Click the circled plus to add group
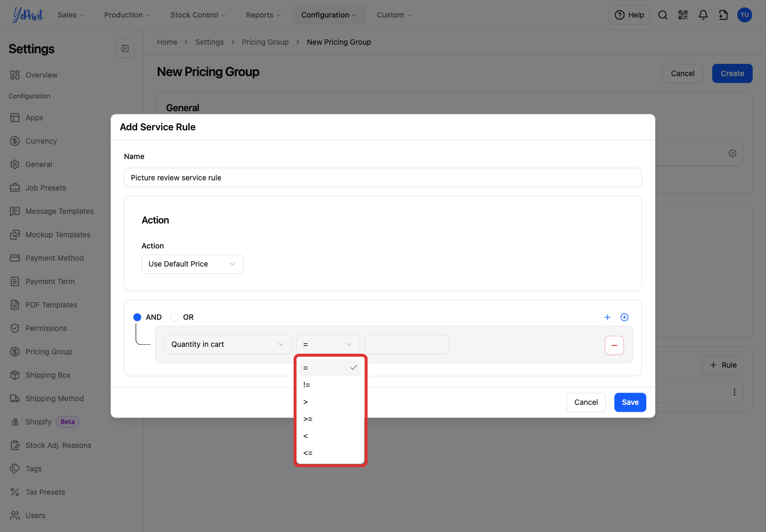Image resolution: width=766 pixels, height=532 pixels. 625,317
